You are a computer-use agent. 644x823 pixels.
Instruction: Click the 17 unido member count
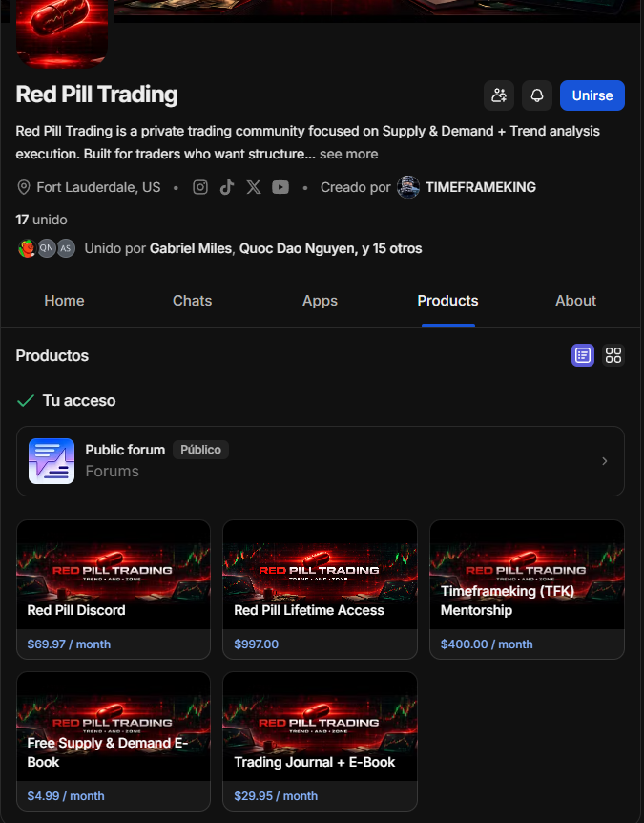pos(41,220)
